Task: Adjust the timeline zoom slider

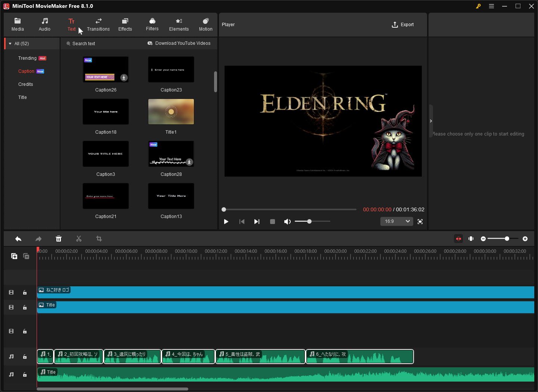Action: 503,239
